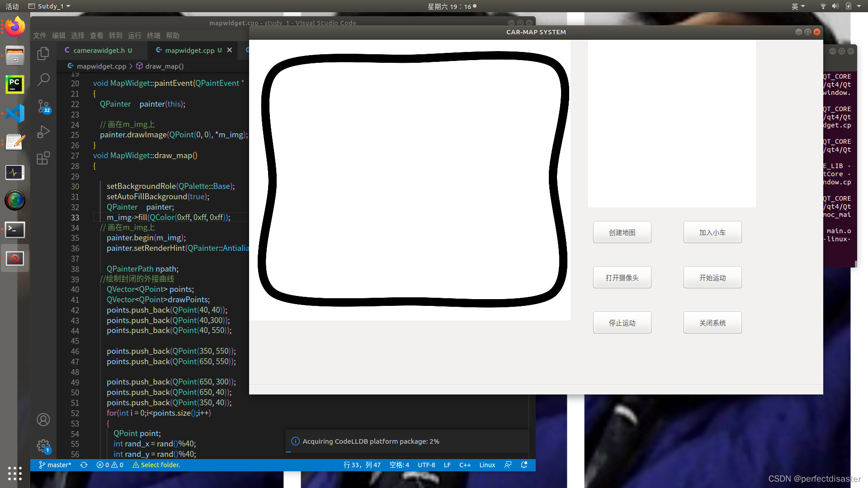This screenshot has height=488, width=868.
Task: Open the 终端 menu in VS Code
Action: [x=153, y=36]
